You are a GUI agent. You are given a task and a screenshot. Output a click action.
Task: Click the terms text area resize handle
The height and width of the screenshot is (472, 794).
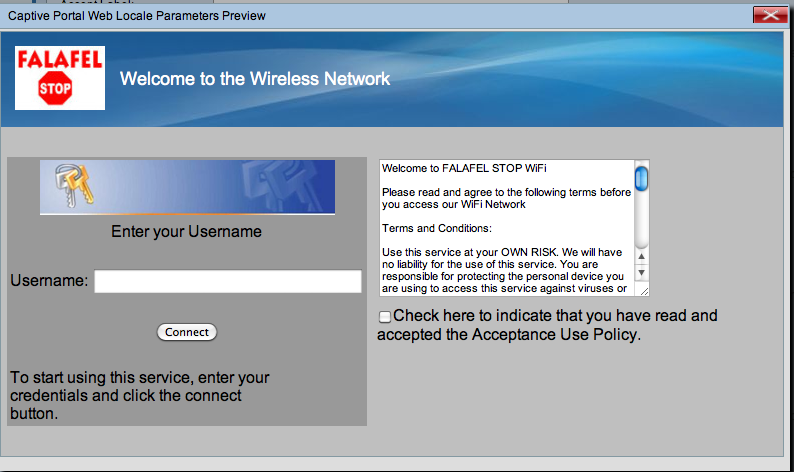tap(644, 291)
